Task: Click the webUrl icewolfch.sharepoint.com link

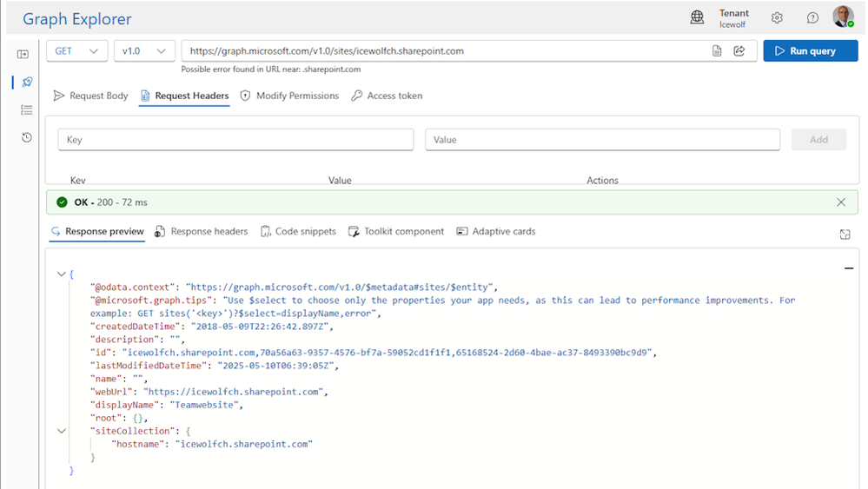Action: pos(234,392)
